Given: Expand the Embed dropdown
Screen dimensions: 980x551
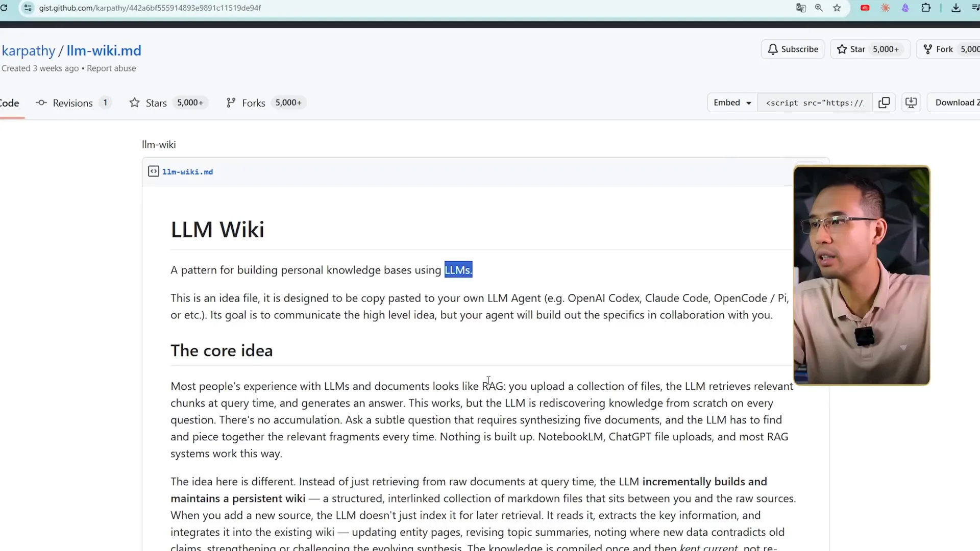Looking at the screenshot, I should 732,103.
